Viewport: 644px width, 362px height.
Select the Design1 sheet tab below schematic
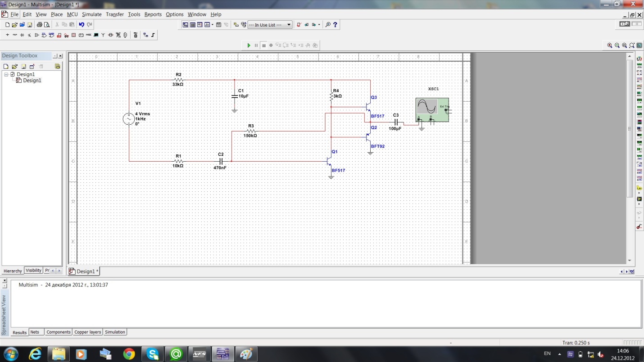coord(84,271)
